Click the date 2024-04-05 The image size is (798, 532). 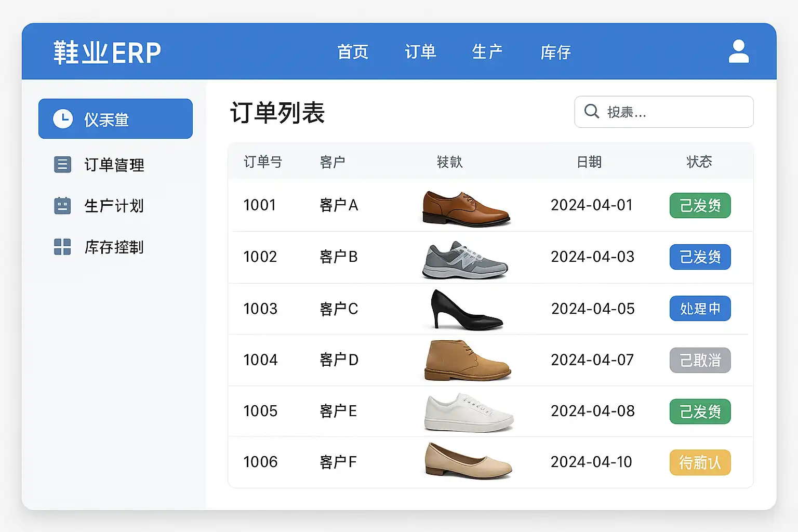[593, 309]
